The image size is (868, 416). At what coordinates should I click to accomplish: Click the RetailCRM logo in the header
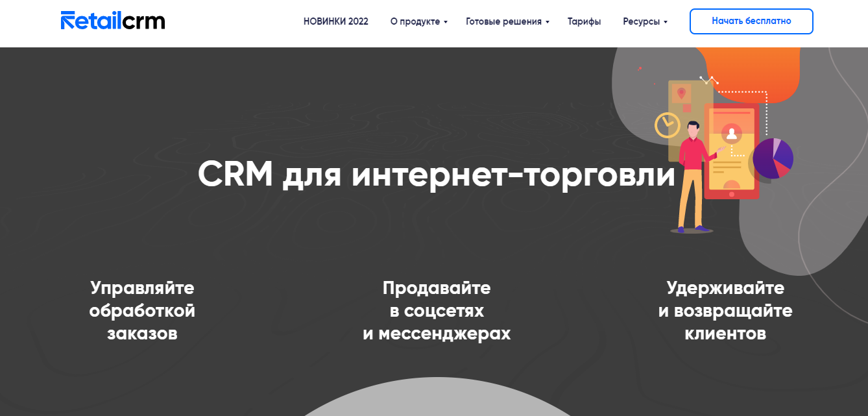pyautogui.click(x=112, y=20)
